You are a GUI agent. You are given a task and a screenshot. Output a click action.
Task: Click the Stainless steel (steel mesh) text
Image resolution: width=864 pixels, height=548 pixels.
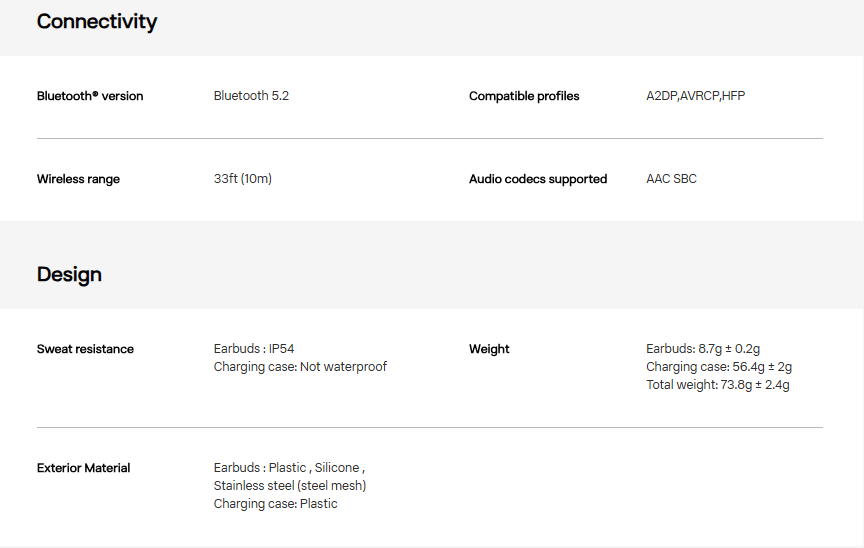pyautogui.click(x=290, y=486)
